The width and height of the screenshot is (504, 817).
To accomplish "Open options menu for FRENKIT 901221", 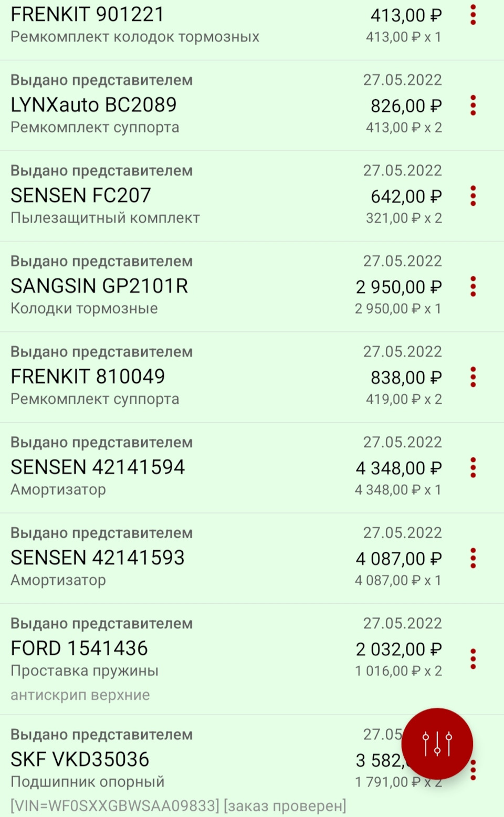I will point(473,15).
